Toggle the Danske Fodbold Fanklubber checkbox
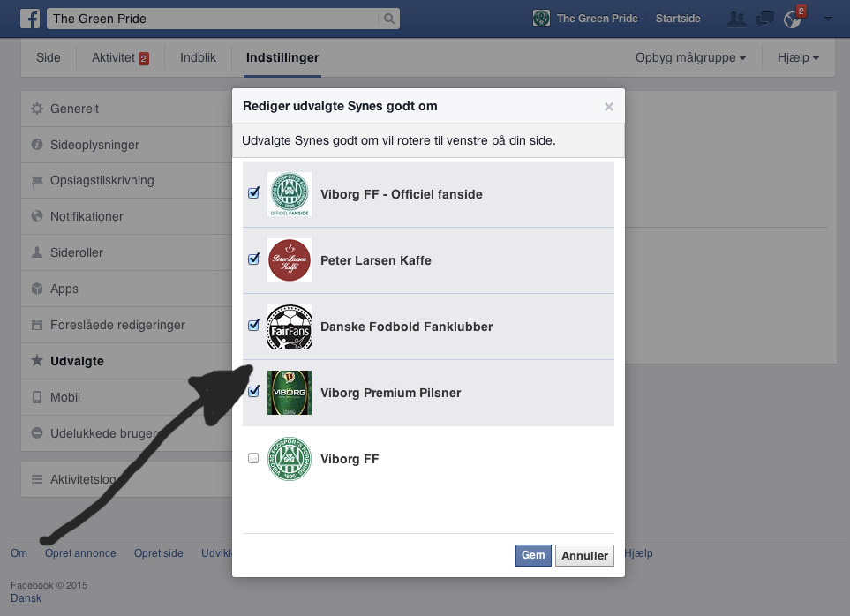 254,326
